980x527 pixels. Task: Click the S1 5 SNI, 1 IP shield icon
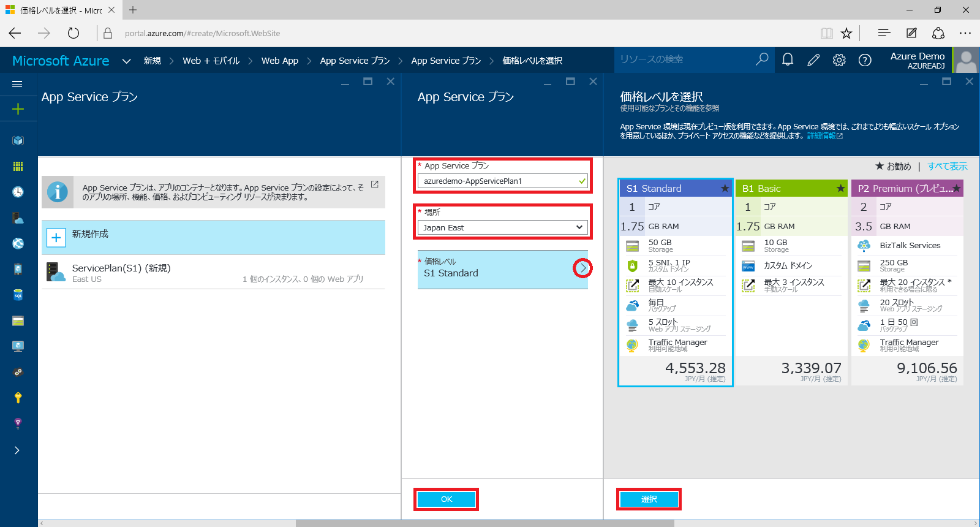[632, 266]
